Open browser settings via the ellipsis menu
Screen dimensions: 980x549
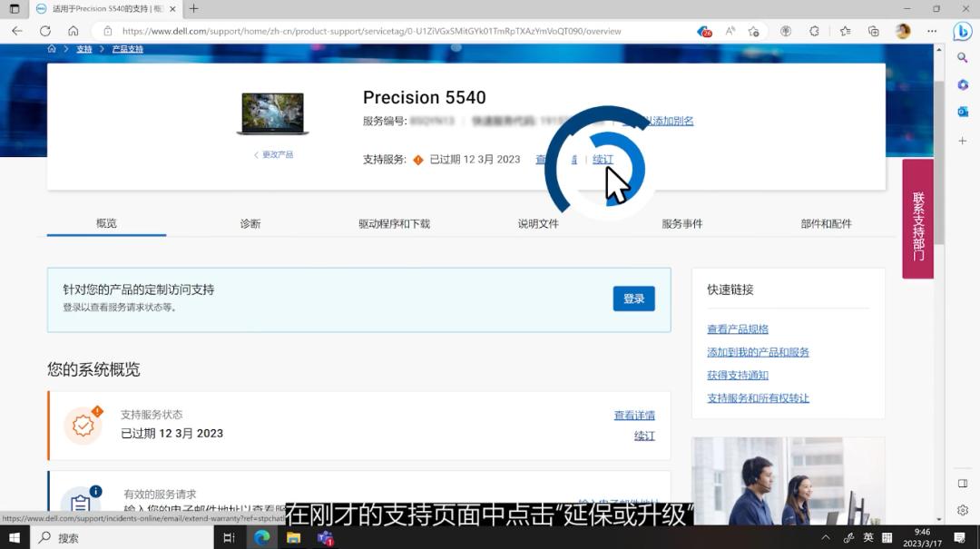click(932, 30)
